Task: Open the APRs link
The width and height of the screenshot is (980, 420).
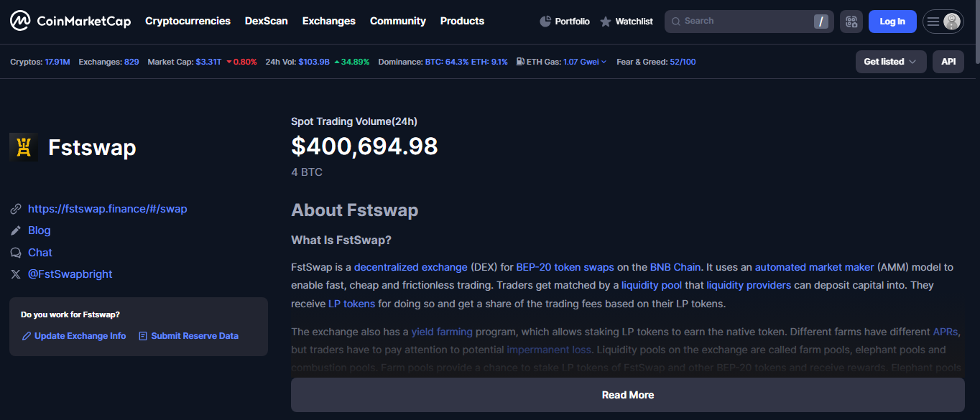Action: (946, 332)
